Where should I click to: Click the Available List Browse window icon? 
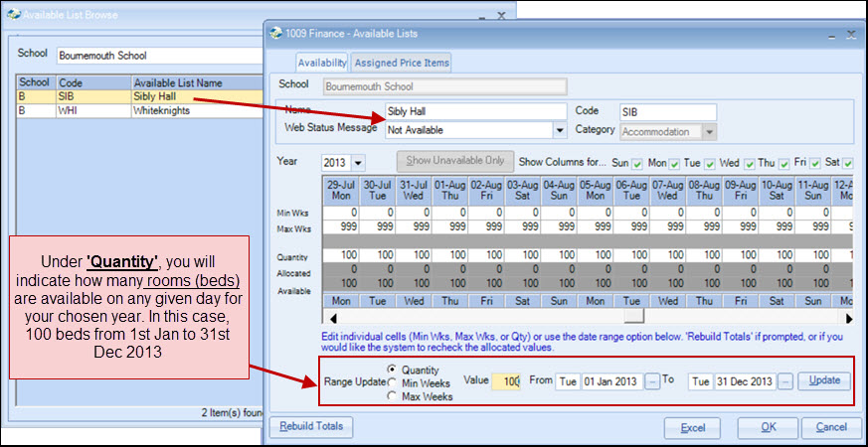pos(13,15)
